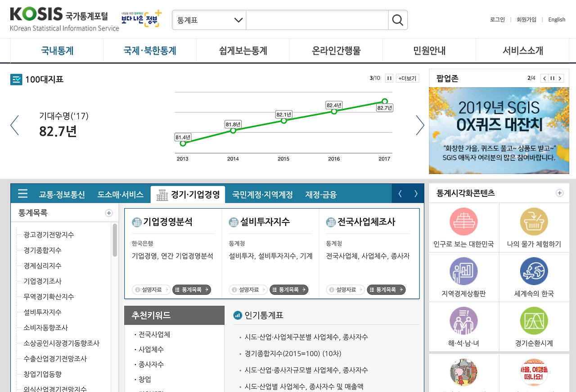Switch site language to English
Image resolution: width=576 pixels, height=392 pixels.
tap(557, 20)
